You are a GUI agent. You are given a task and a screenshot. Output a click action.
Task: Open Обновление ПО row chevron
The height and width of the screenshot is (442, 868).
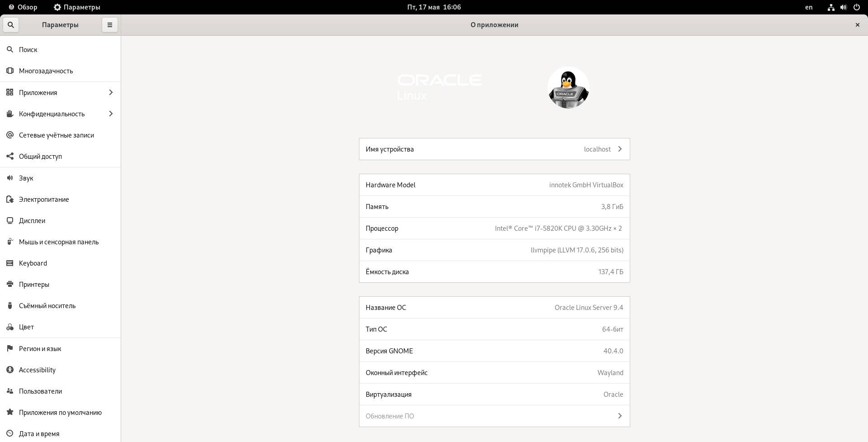[x=620, y=416]
